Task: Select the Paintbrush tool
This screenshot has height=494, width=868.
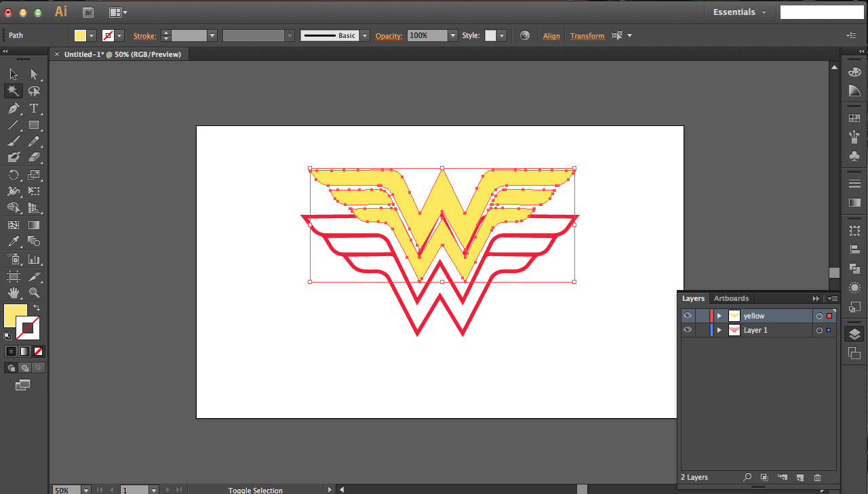Action: (x=14, y=141)
